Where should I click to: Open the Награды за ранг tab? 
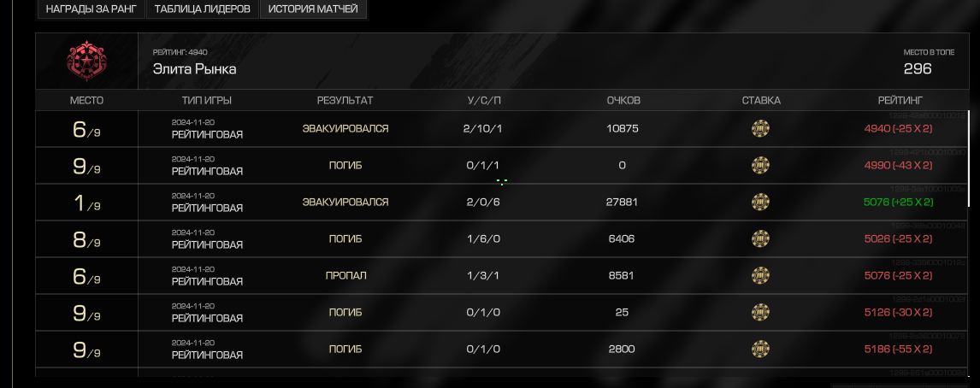[x=92, y=9]
